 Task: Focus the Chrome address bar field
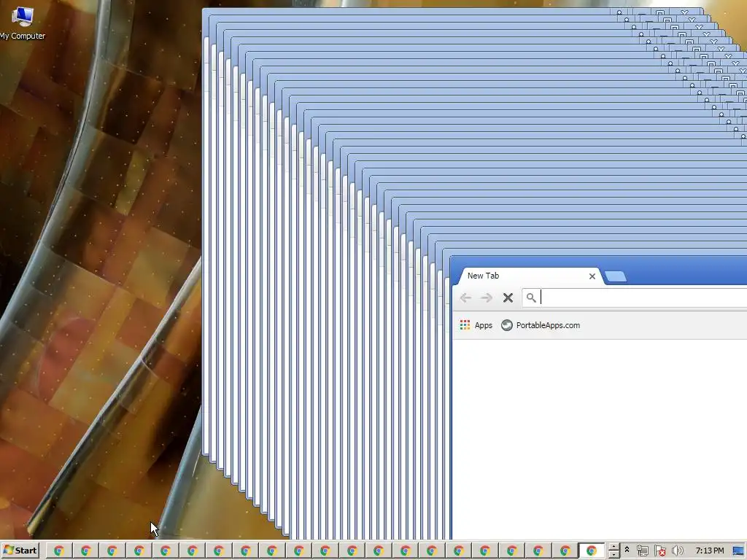pos(635,298)
